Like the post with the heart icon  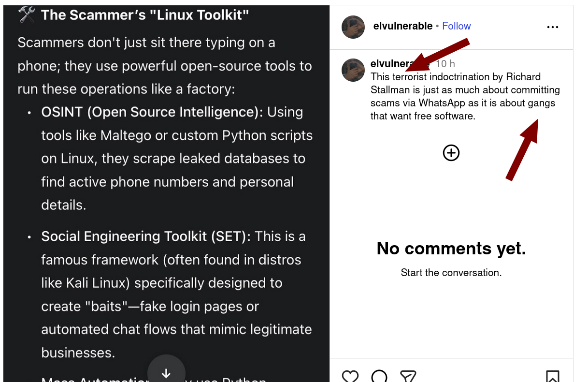(350, 376)
